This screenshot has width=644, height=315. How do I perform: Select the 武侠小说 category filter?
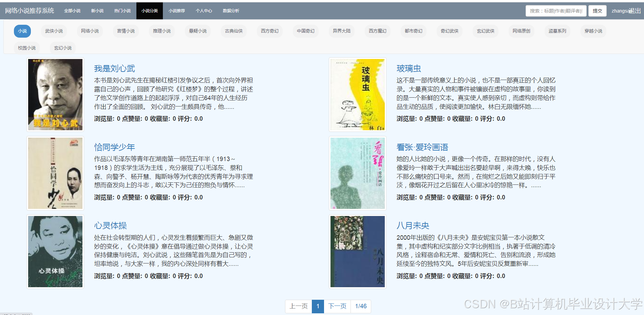(54, 31)
